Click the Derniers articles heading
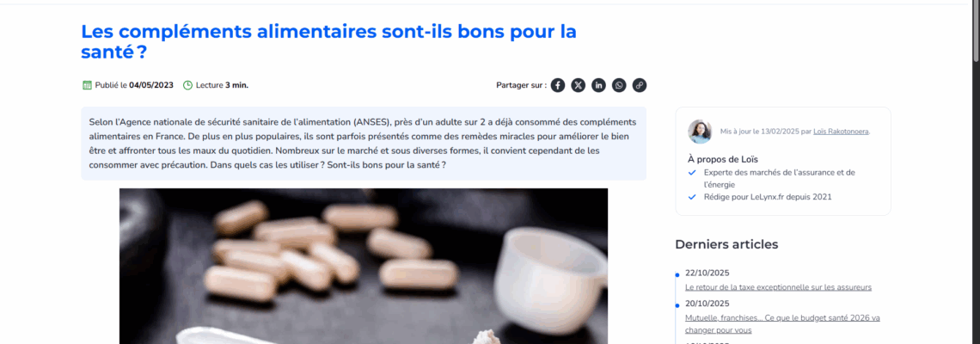This screenshot has width=980, height=344. [x=726, y=244]
